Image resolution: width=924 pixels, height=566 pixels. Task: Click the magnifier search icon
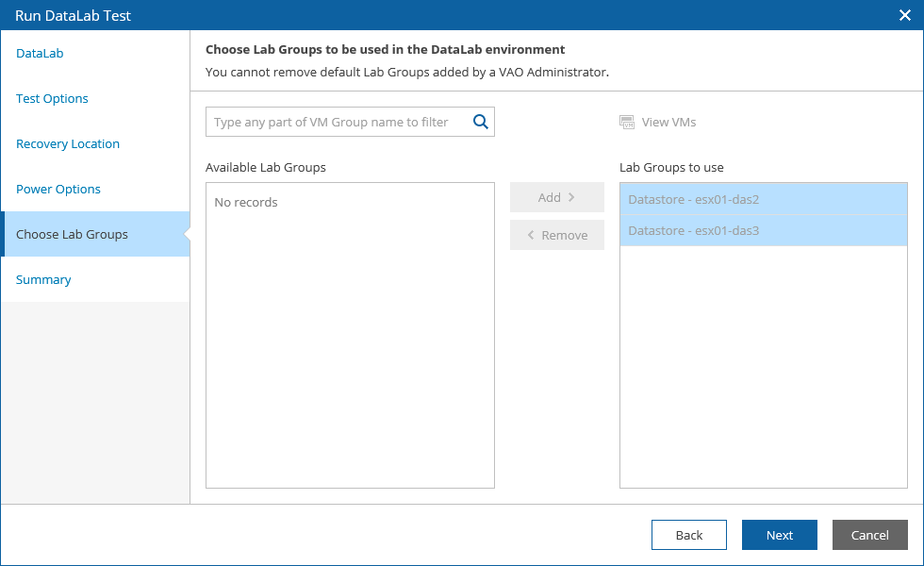[481, 122]
